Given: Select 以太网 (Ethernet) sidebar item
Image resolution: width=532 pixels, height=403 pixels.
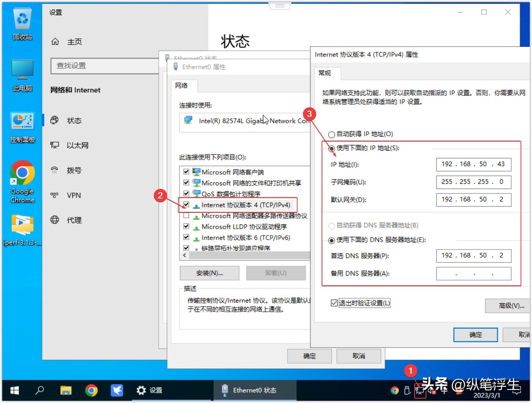Looking at the screenshot, I should pos(78,145).
